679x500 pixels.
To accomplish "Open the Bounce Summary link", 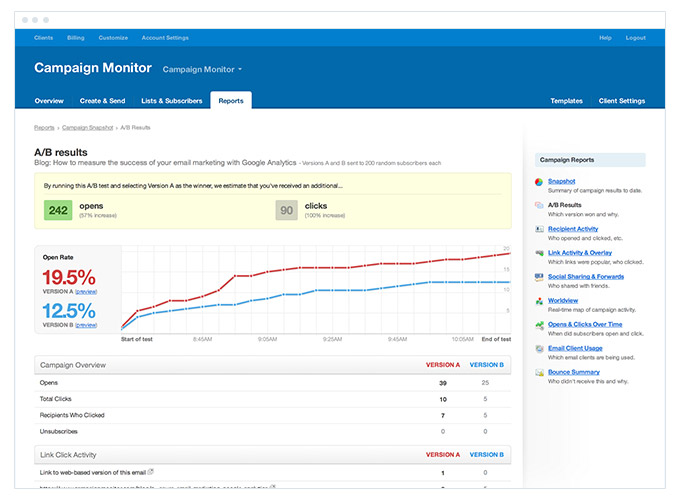I will pos(574,372).
